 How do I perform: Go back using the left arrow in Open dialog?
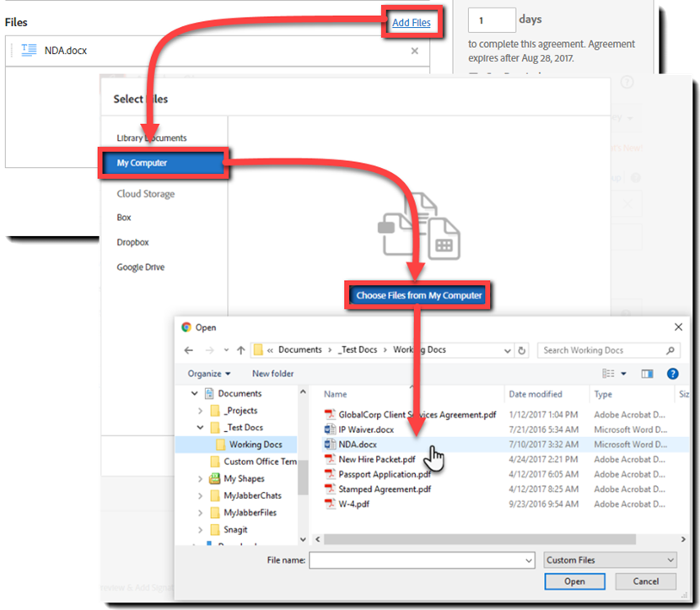[x=189, y=350]
